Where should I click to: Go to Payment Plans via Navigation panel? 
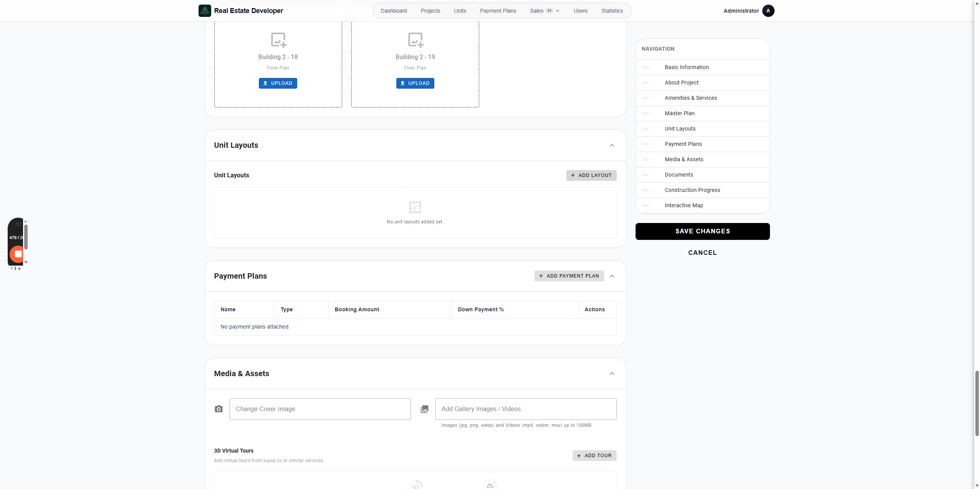(x=702, y=144)
